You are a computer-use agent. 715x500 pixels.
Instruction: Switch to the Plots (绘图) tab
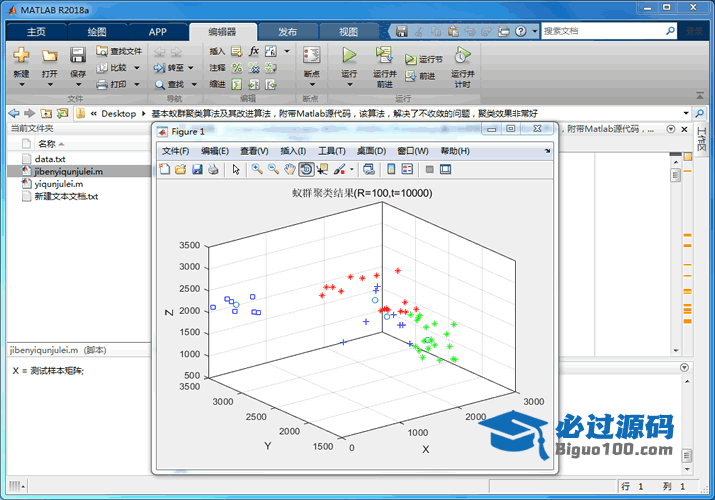(x=97, y=31)
